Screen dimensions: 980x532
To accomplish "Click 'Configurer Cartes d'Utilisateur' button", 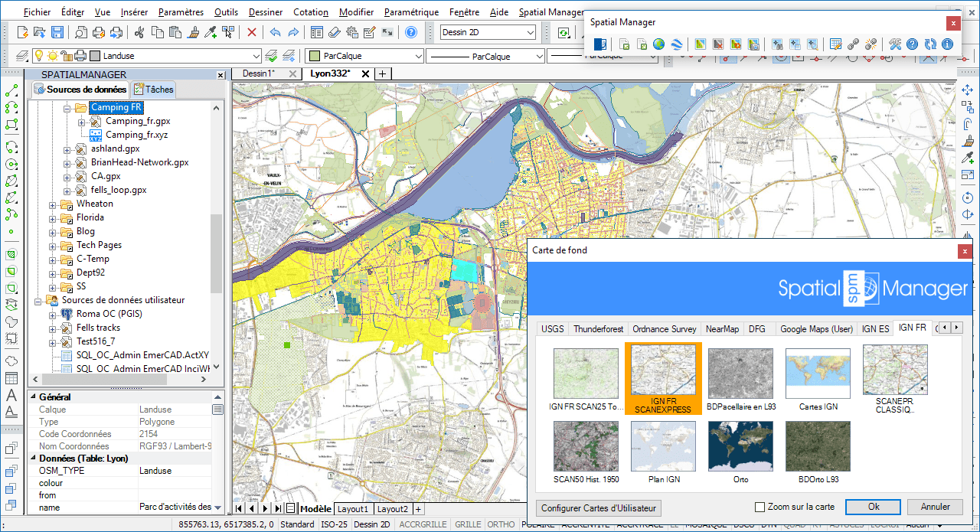I will pyautogui.click(x=599, y=508).
